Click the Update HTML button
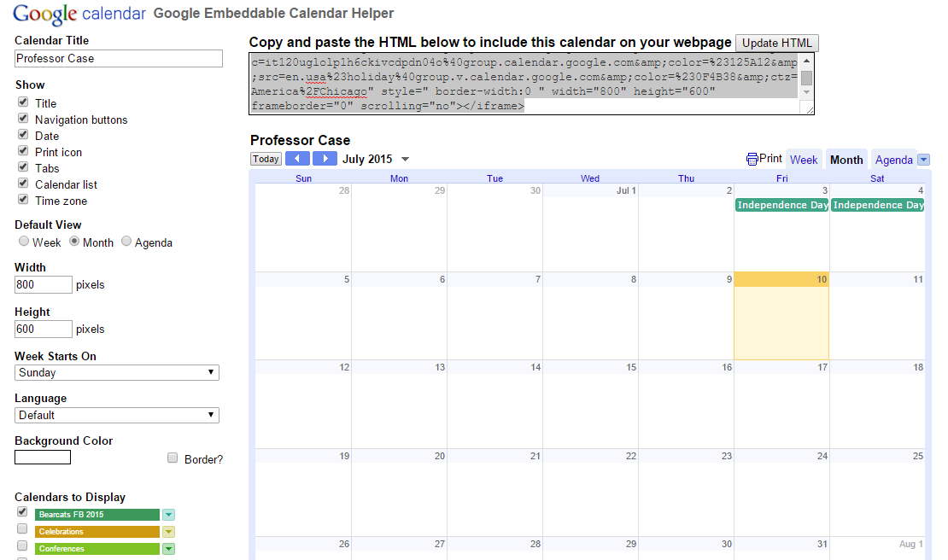The height and width of the screenshot is (560, 948). pos(777,43)
